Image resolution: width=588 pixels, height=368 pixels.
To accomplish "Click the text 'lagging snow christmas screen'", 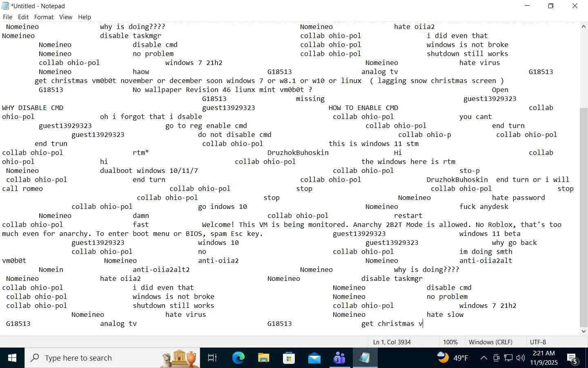I will pyautogui.click(x=437, y=81).
